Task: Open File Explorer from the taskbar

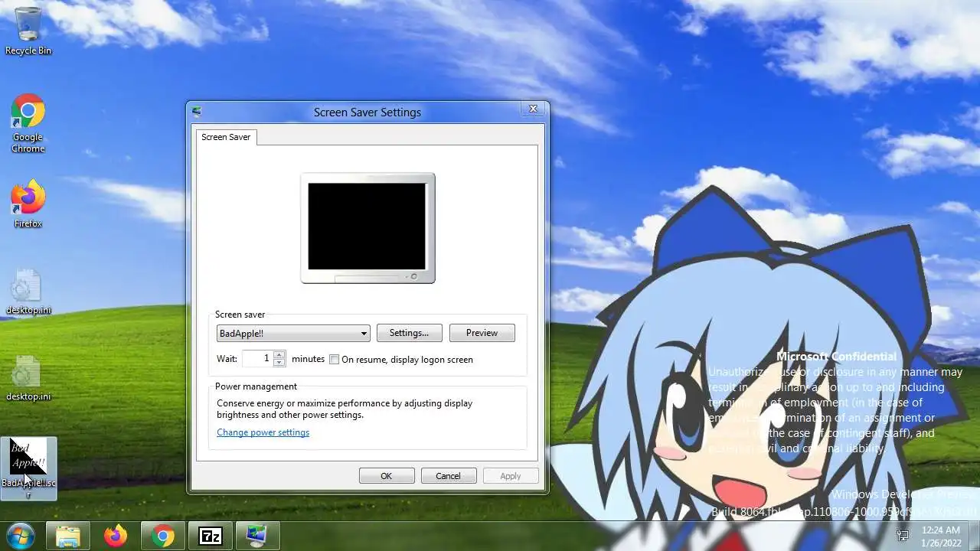Action: [68, 536]
